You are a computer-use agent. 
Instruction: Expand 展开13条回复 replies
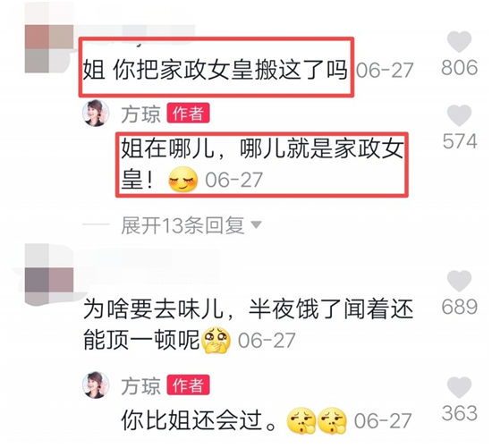[x=182, y=225]
